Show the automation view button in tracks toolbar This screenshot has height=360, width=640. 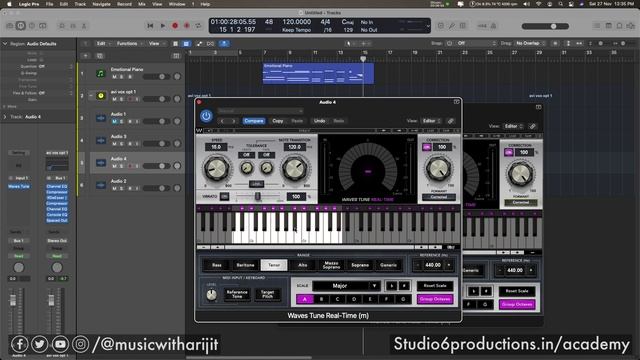(199, 44)
